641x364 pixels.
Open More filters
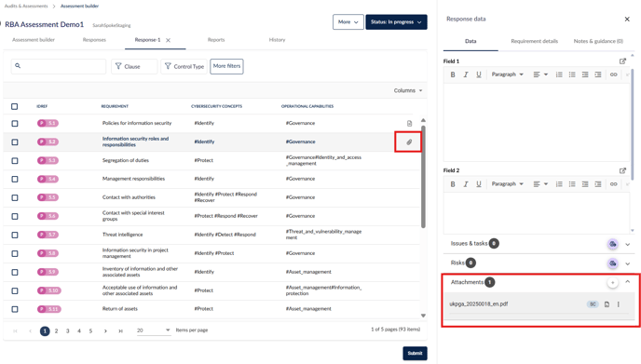pos(226,66)
